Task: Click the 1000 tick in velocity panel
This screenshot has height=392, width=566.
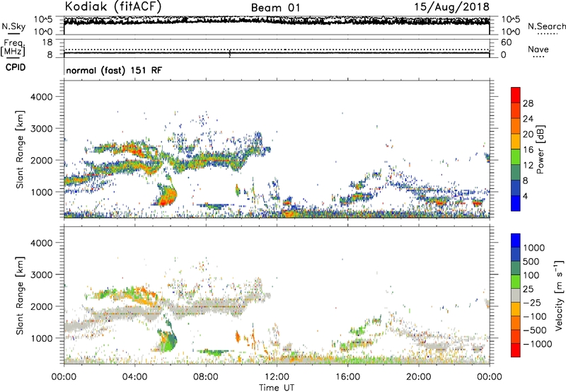Action: point(41,338)
